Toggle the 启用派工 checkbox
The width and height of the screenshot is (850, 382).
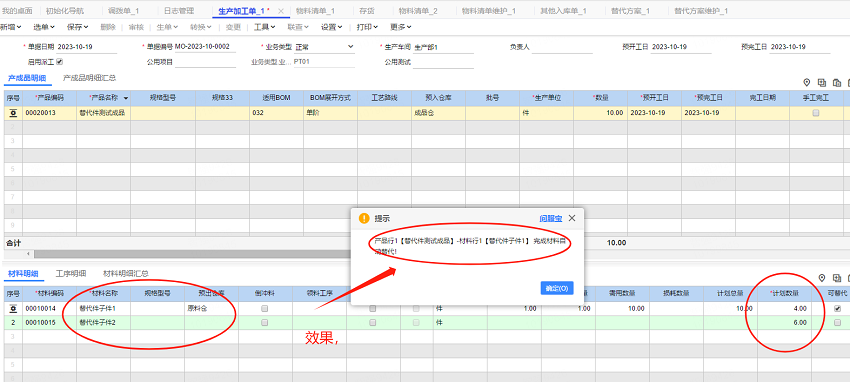pyautogui.click(x=60, y=62)
